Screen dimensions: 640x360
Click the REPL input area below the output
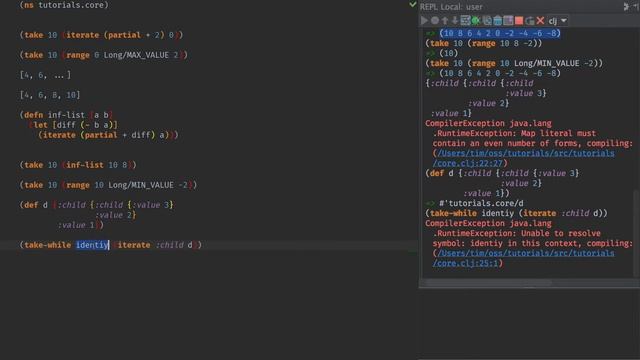point(529,323)
